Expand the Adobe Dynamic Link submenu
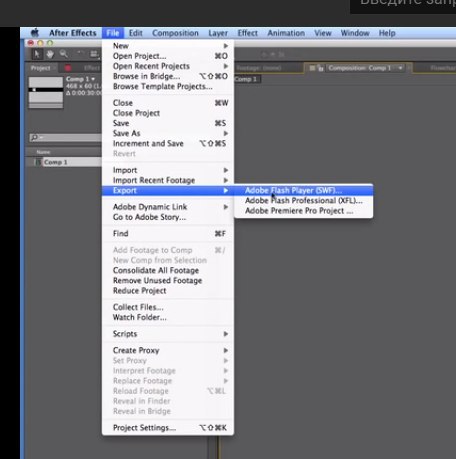The width and height of the screenshot is (456, 459). (x=168, y=207)
